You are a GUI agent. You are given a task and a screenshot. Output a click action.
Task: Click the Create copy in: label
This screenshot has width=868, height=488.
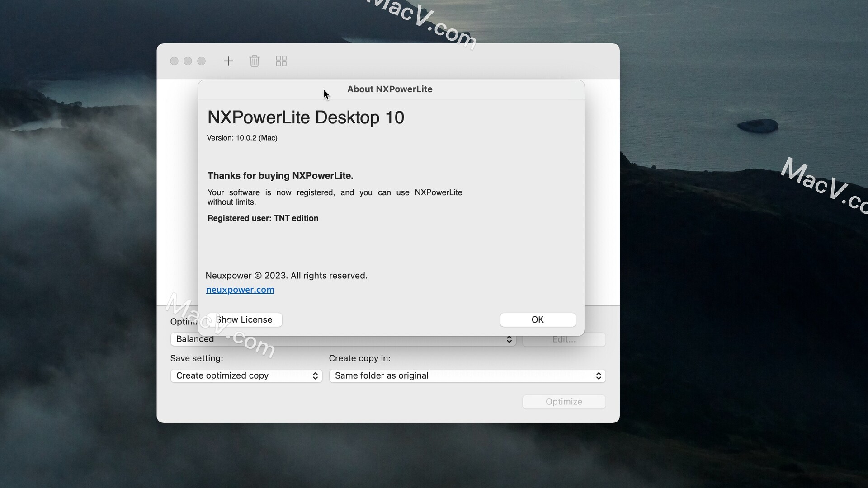pos(359,358)
